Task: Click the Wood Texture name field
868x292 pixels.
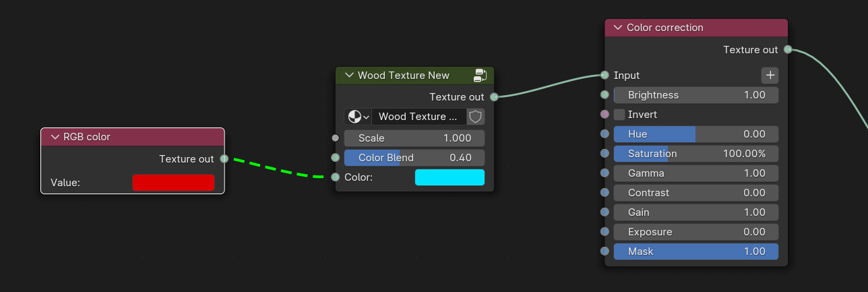Action: click(418, 117)
